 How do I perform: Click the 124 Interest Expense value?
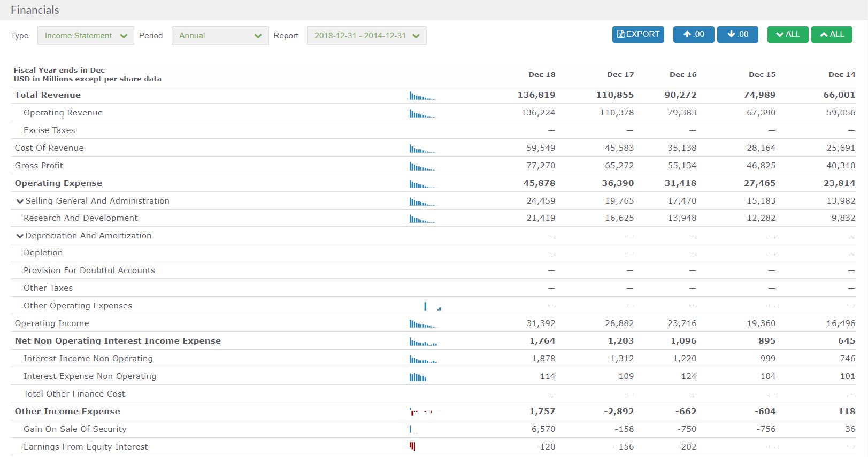click(x=689, y=376)
